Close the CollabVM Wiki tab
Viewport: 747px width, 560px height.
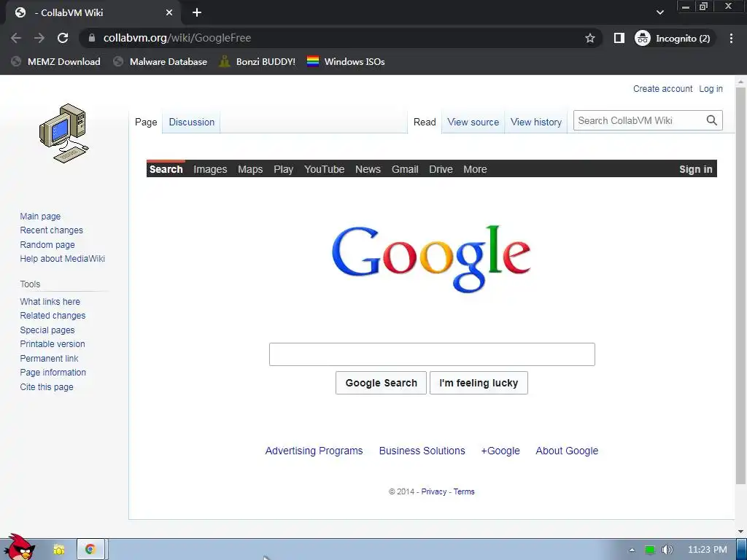[x=169, y=13]
